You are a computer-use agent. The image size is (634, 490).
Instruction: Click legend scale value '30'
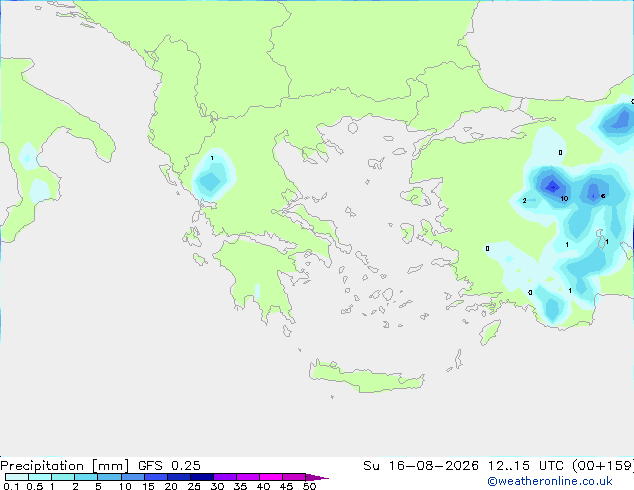pos(217,486)
